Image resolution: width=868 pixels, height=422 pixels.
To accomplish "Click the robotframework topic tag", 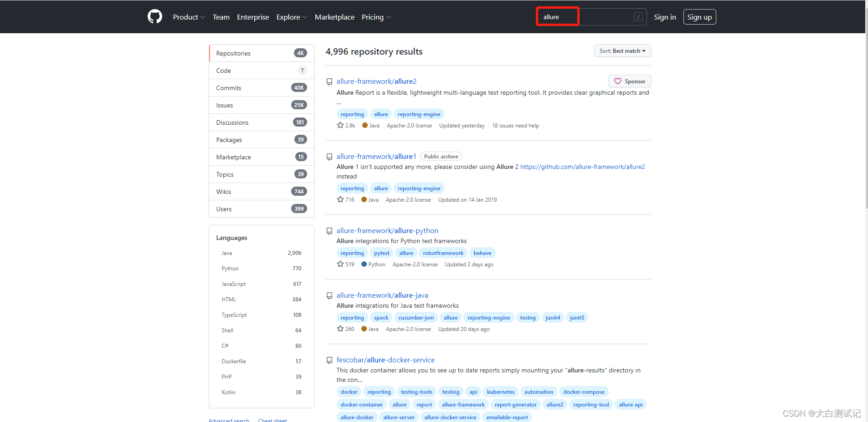I will 443,253.
